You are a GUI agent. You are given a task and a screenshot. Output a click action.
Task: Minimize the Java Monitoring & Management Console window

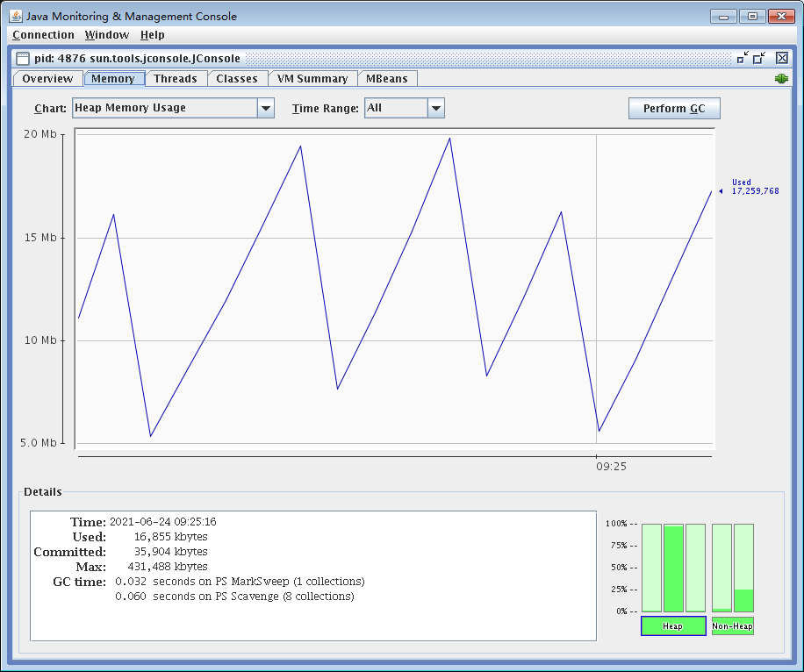tap(723, 17)
